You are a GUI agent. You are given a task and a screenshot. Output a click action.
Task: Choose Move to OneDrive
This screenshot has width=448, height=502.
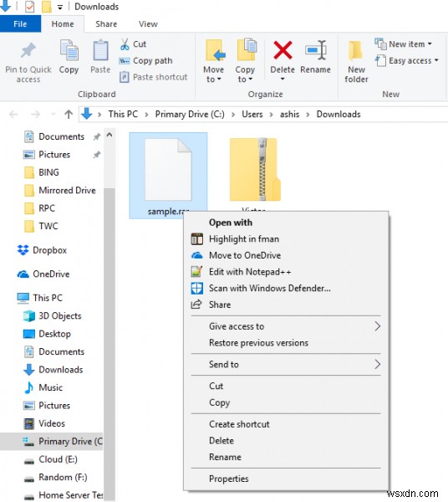pos(245,255)
